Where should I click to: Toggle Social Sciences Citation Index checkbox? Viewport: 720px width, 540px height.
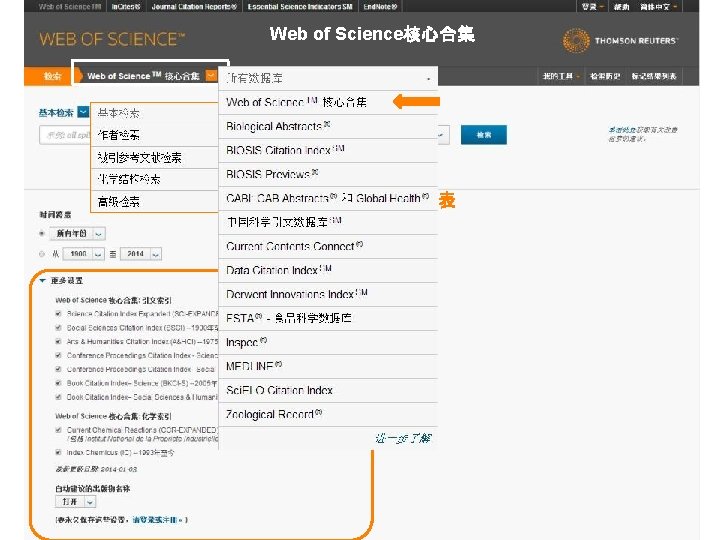click(58, 328)
